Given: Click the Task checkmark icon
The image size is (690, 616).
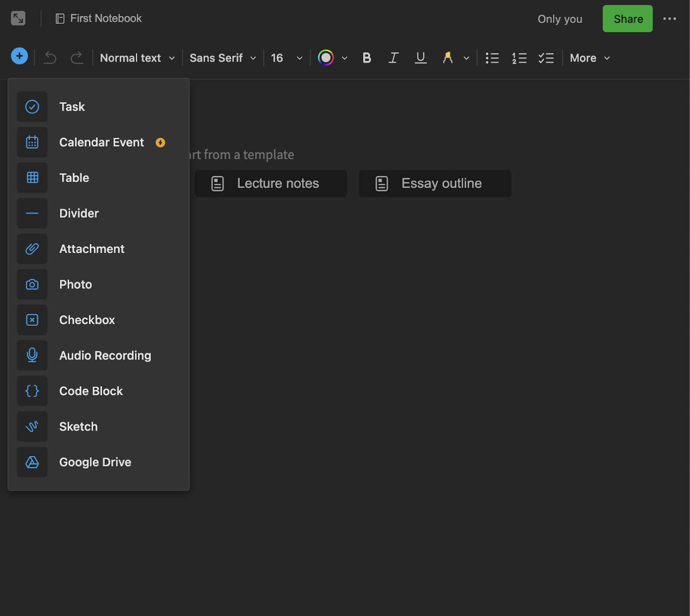Looking at the screenshot, I should pyautogui.click(x=32, y=106).
